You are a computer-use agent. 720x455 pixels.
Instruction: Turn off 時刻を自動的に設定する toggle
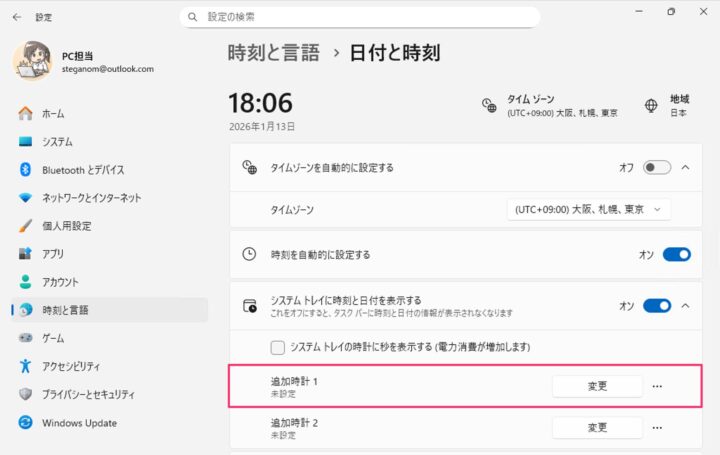click(x=676, y=254)
